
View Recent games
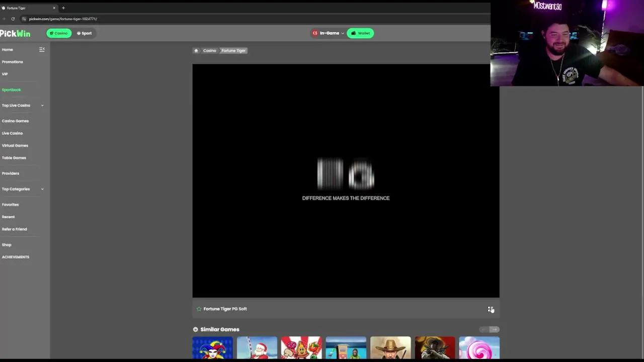point(9,217)
